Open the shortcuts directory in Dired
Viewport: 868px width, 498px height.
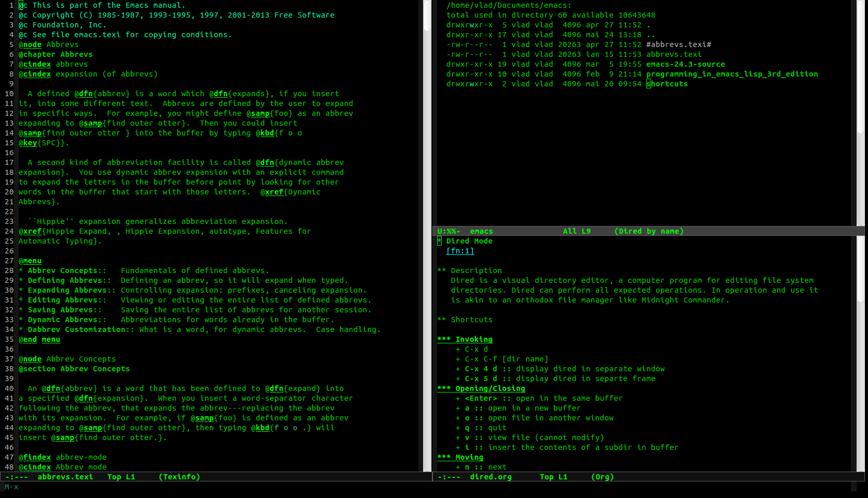point(667,84)
